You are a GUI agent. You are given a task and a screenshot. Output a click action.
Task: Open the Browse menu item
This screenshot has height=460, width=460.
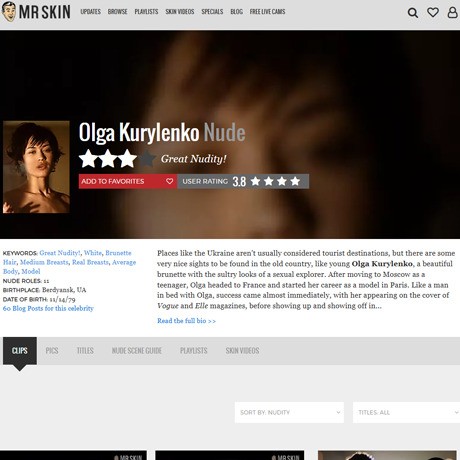[117, 12]
